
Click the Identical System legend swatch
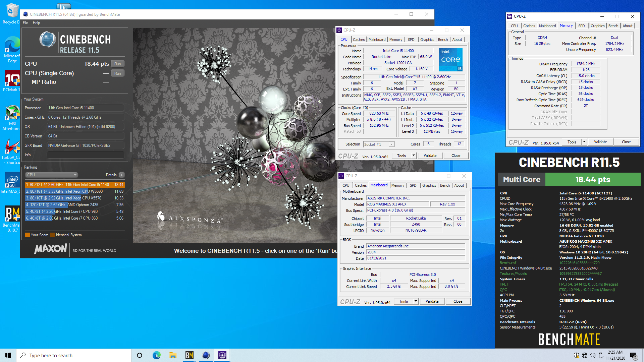52,235
